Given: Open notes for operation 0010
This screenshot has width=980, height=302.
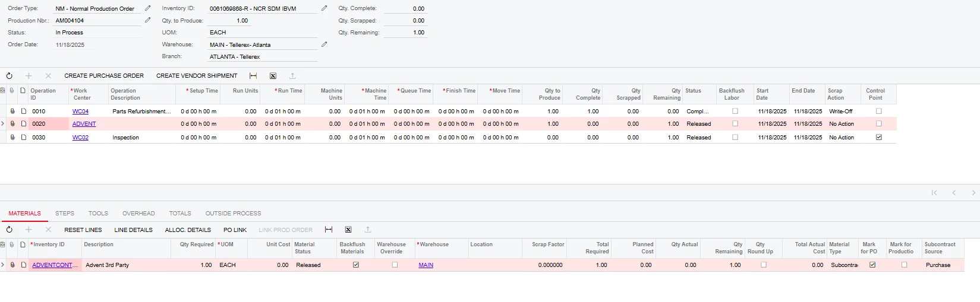Looking at the screenshot, I should [x=24, y=111].
